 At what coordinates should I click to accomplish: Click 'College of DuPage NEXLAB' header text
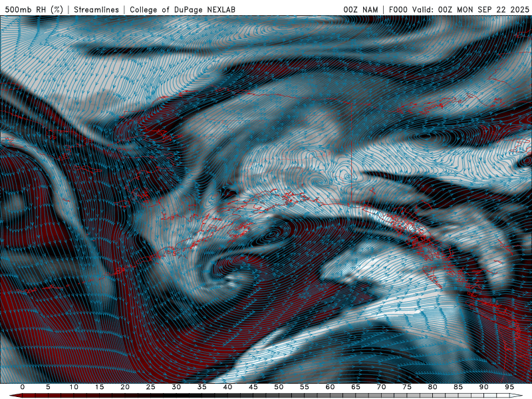[x=182, y=9]
